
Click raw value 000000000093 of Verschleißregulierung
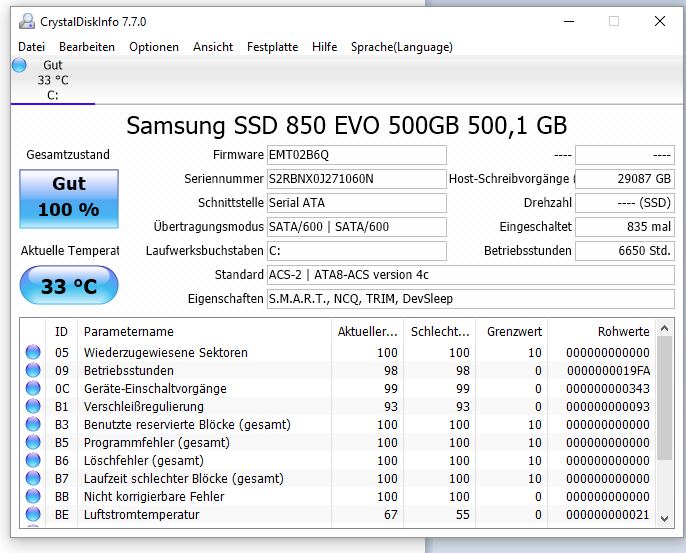pyautogui.click(x=608, y=406)
